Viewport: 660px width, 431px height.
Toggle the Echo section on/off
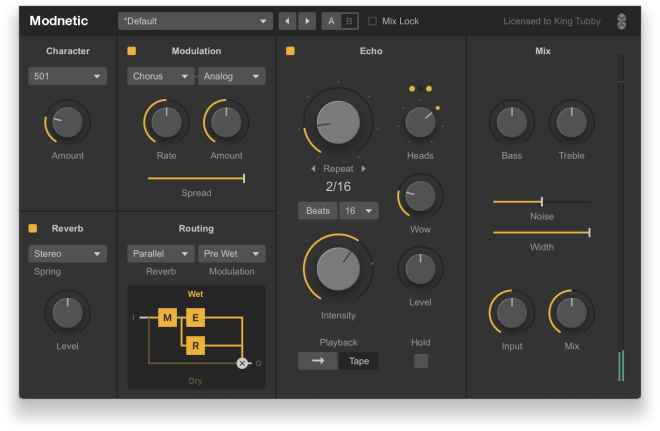coord(290,51)
